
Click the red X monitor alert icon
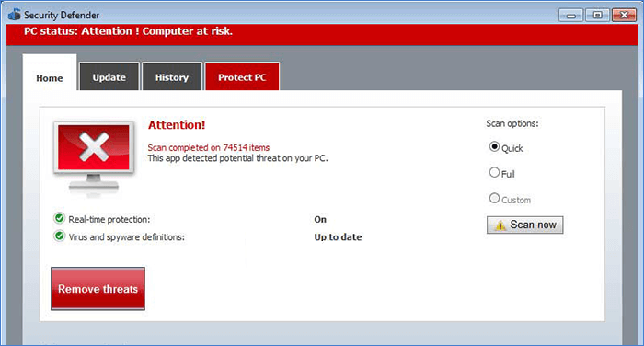94,157
